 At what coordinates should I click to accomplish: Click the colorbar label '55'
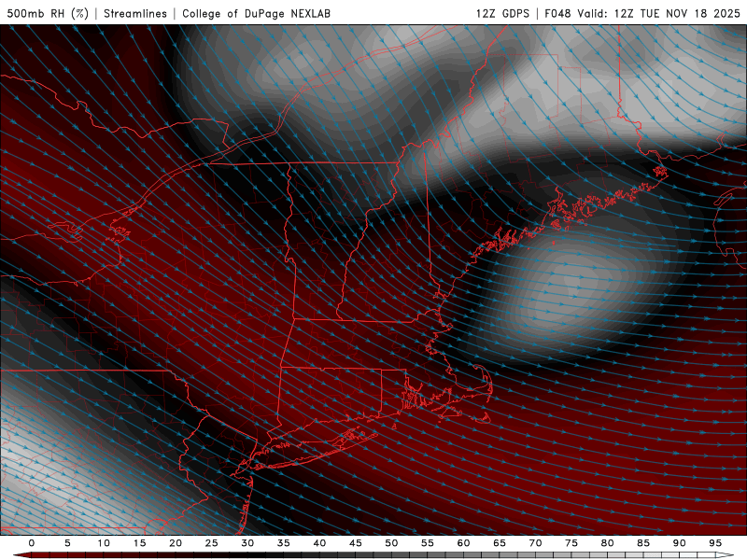point(428,543)
